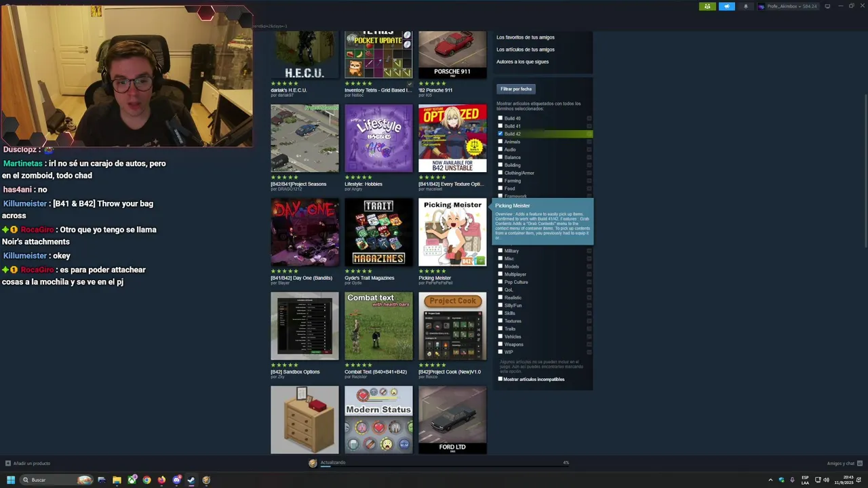
Task: Click Añadir un producto plus icon
Action: [8, 463]
